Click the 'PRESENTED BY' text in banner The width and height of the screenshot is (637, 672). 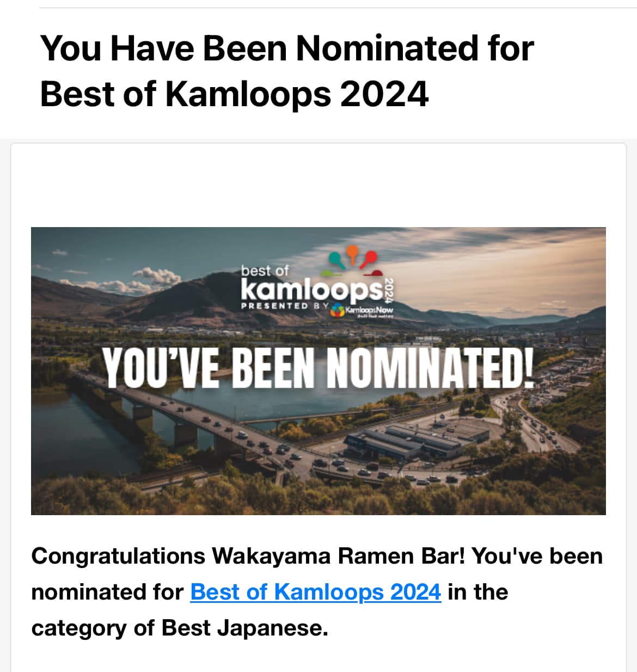click(x=285, y=306)
